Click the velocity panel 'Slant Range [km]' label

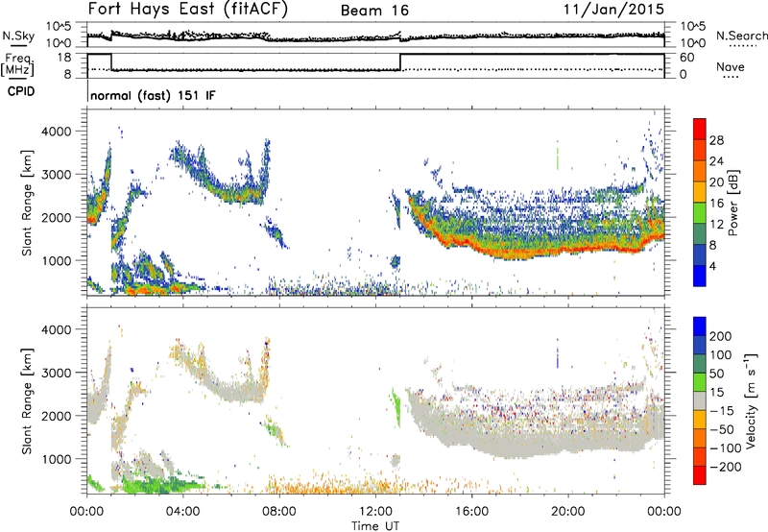click(x=28, y=400)
